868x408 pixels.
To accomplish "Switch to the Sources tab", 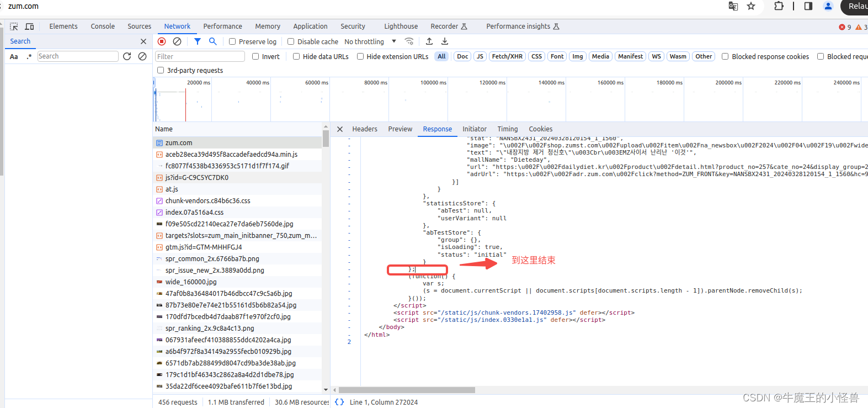I will coord(140,27).
